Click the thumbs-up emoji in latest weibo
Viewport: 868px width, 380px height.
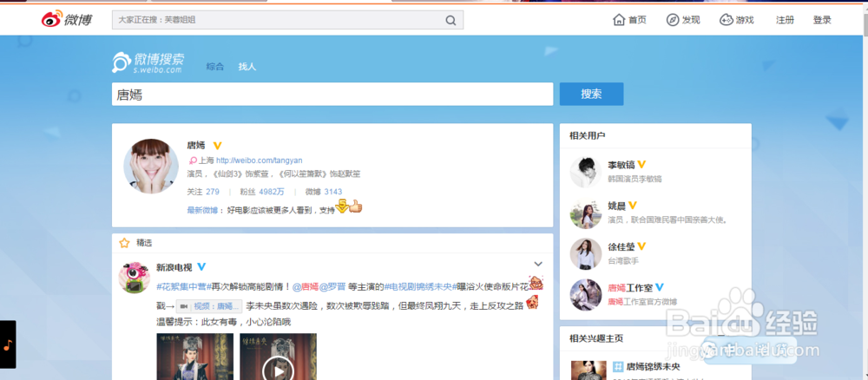(355, 208)
